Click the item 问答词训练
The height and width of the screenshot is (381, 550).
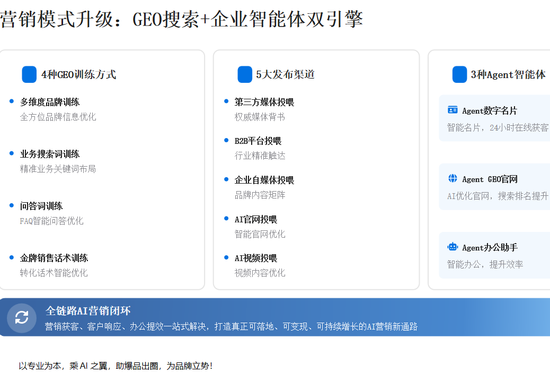[41, 206]
